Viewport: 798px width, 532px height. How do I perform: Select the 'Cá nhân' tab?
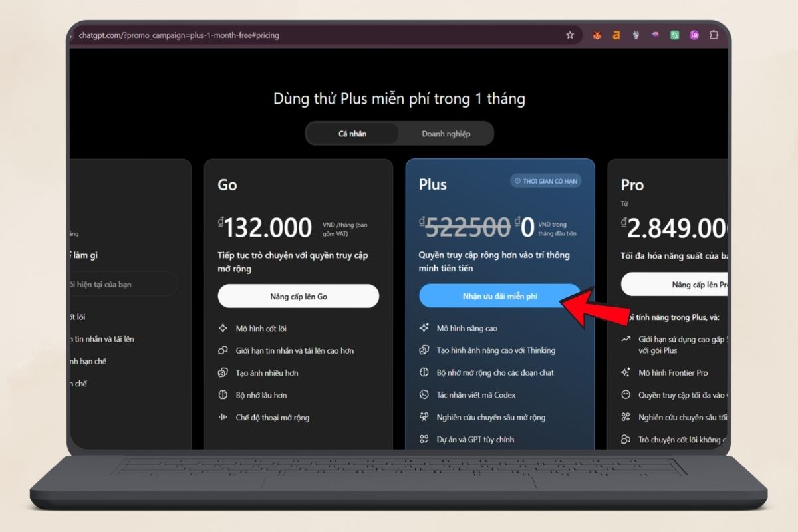coord(352,134)
